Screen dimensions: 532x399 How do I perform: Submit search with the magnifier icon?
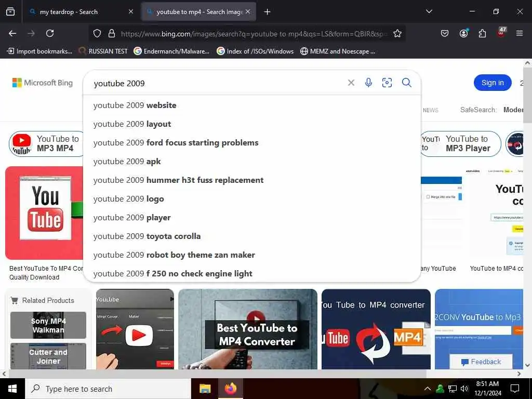(406, 83)
